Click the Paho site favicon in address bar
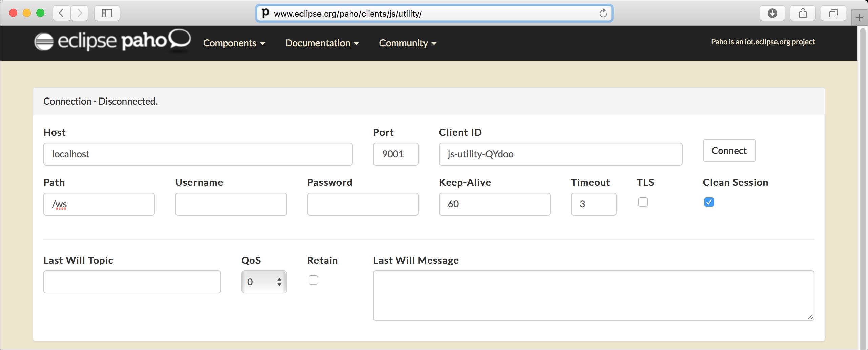This screenshot has width=868, height=350. point(266,13)
